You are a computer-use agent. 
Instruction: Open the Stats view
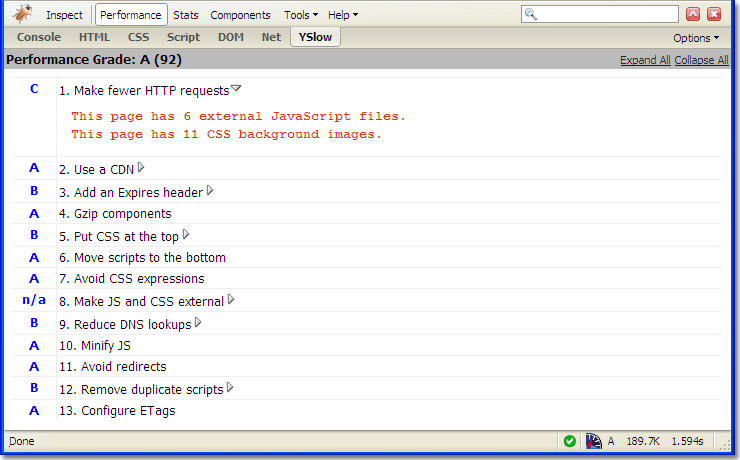[185, 15]
